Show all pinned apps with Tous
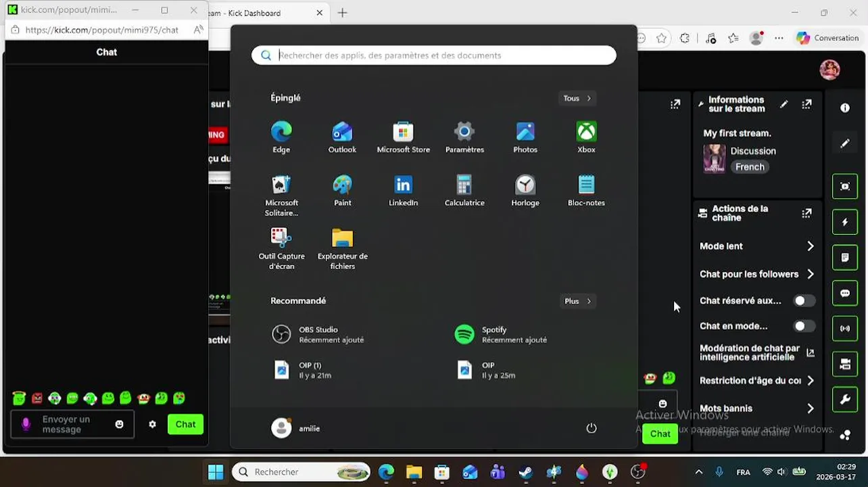Screen dimensions: 868x487 click(x=577, y=98)
